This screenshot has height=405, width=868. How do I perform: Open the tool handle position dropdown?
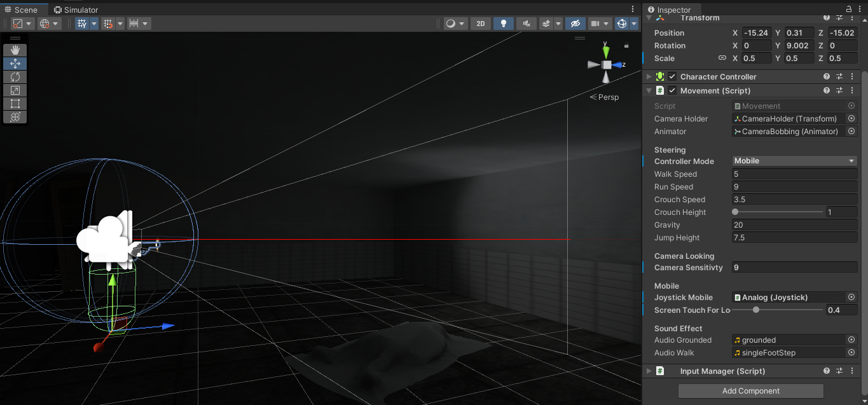coord(22,24)
